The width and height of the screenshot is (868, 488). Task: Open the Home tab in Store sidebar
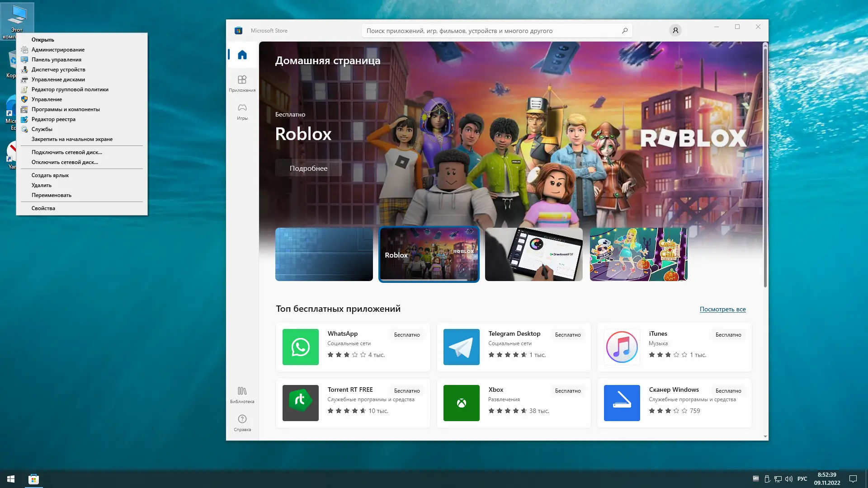242,55
